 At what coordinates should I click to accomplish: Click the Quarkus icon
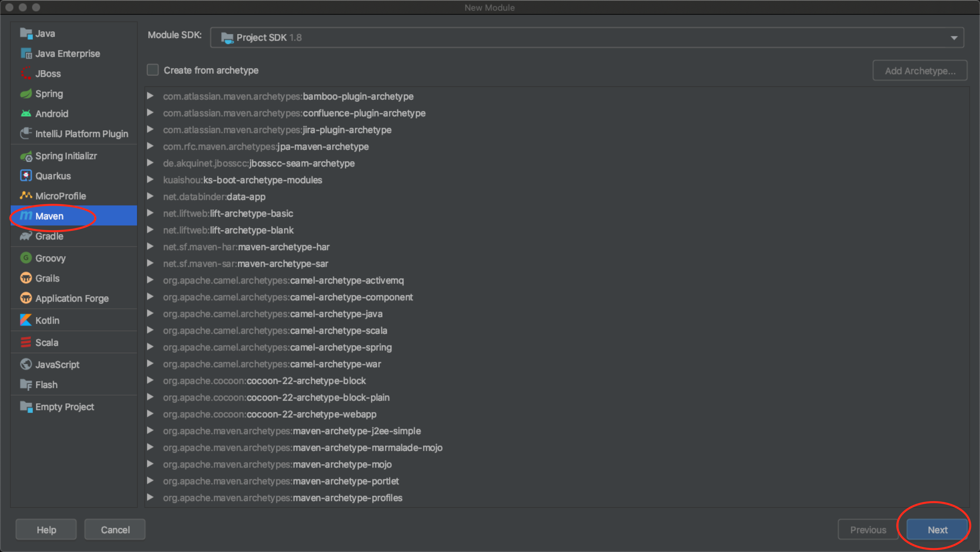coord(25,176)
